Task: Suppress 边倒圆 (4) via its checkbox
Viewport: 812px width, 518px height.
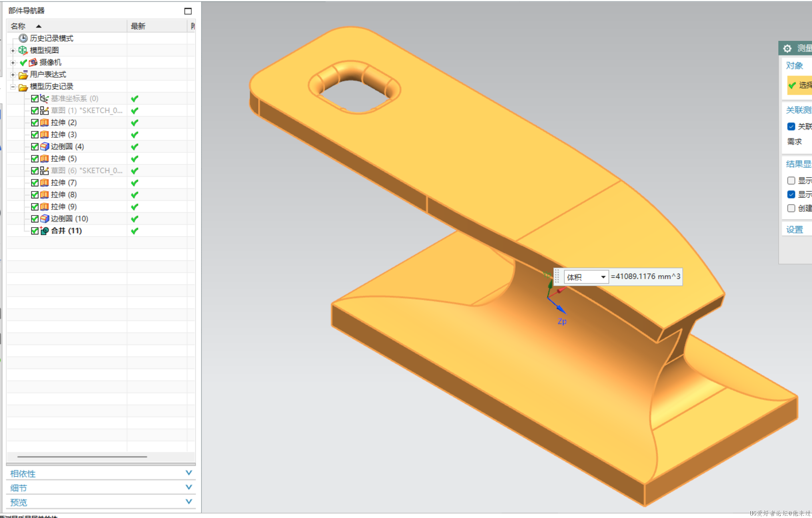Action: 35,147
